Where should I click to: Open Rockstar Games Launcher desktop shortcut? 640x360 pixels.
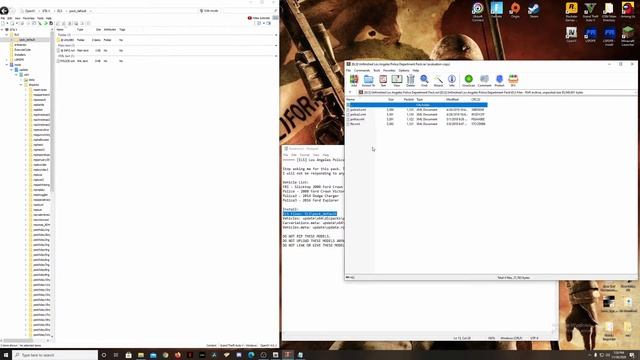(x=571, y=11)
